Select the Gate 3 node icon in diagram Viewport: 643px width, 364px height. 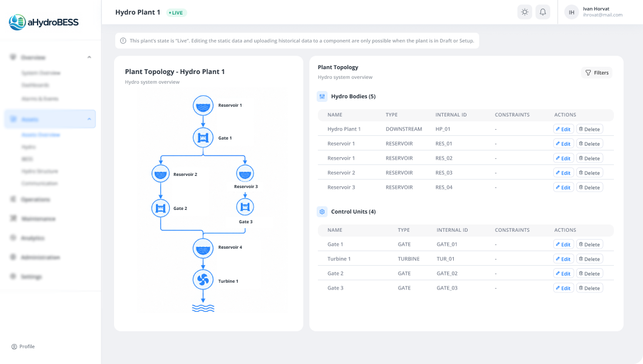245,207
